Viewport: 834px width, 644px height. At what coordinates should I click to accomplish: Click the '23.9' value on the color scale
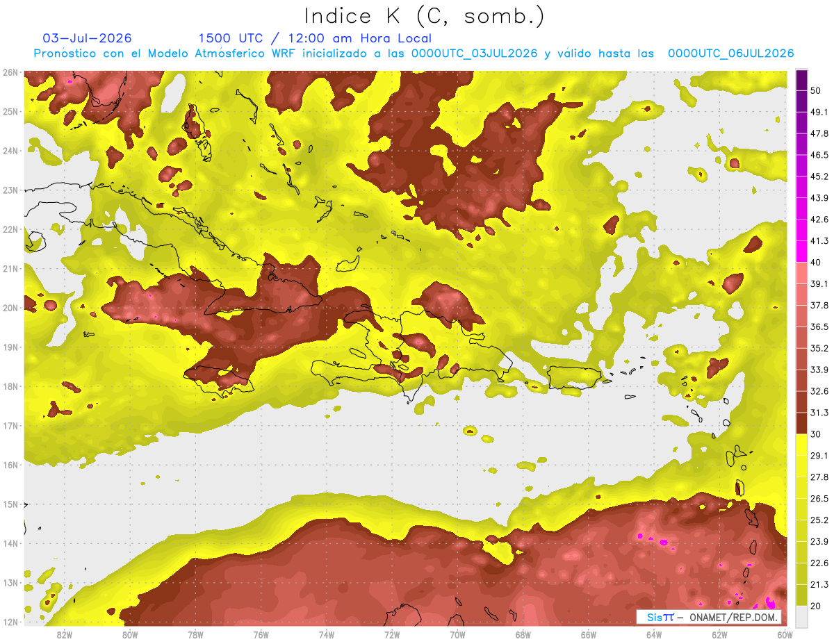click(819, 542)
